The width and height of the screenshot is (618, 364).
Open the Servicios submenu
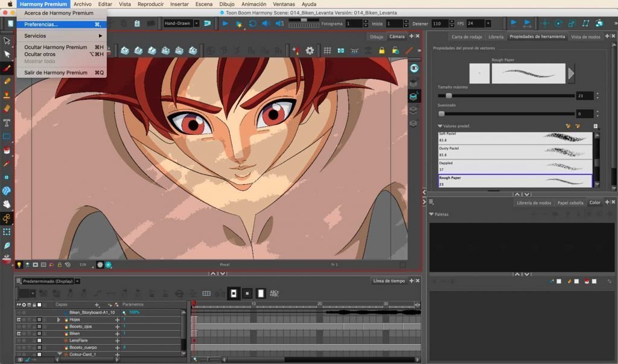pyautogui.click(x=62, y=36)
